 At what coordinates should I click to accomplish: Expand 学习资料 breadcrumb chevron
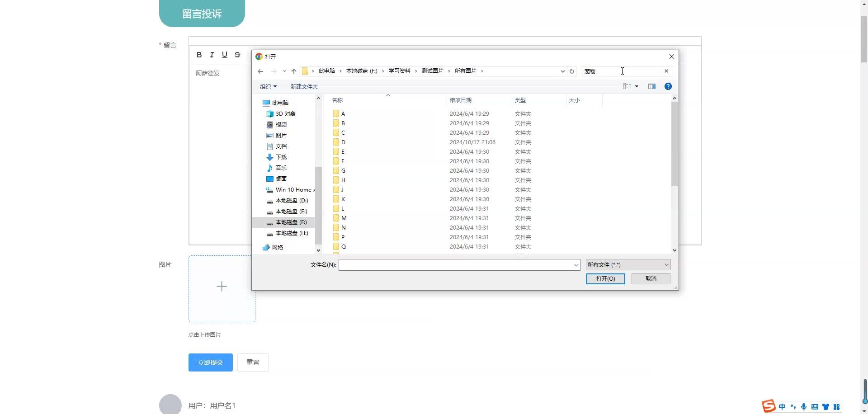tap(416, 71)
